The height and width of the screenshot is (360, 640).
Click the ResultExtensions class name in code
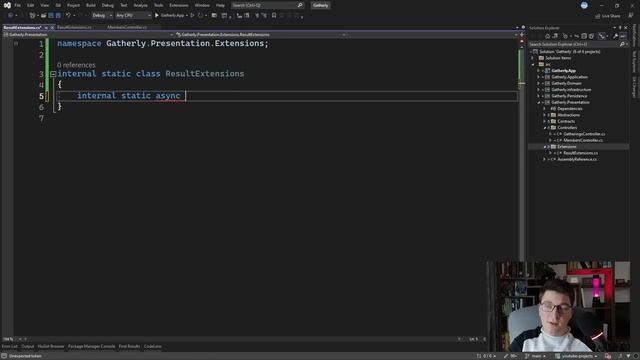pyautogui.click(x=204, y=73)
